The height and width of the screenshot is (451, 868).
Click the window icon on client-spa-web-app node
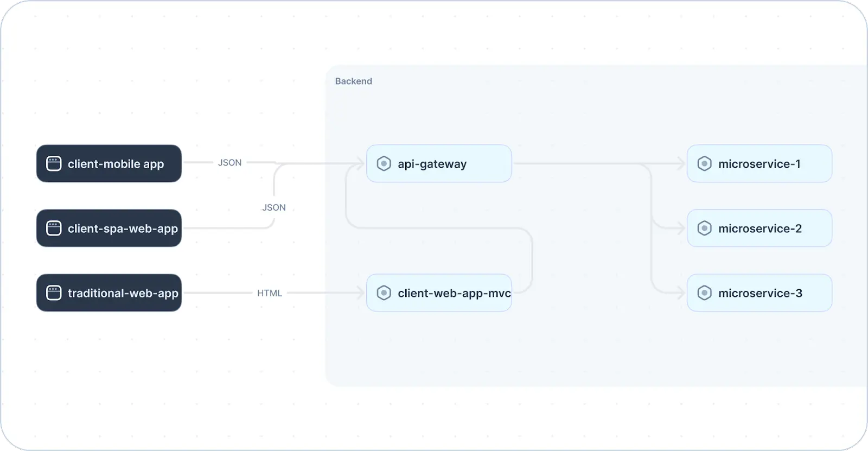tap(54, 228)
